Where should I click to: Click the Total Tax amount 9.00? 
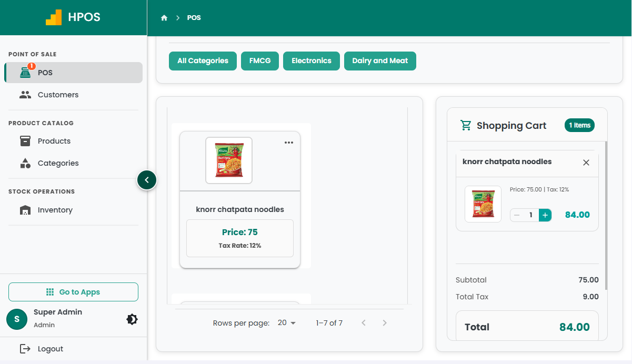pos(591,297)
